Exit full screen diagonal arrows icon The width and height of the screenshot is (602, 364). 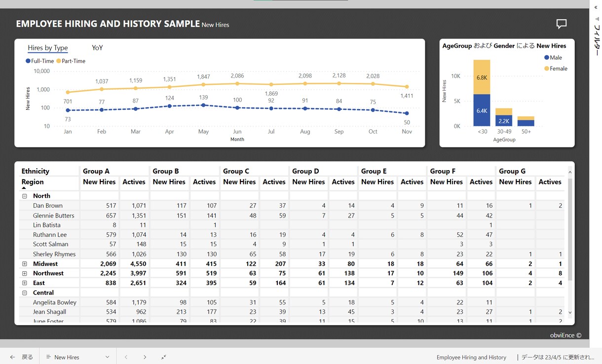(x=163, y=357)
